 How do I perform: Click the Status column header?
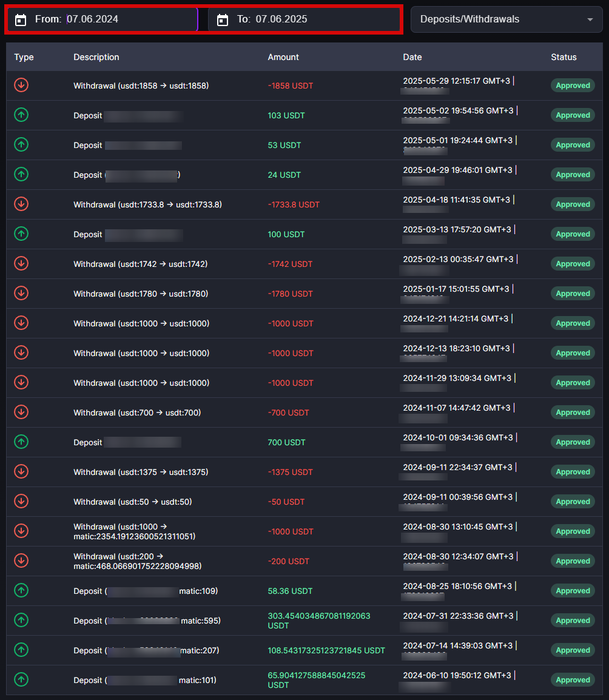coord(563,57)
